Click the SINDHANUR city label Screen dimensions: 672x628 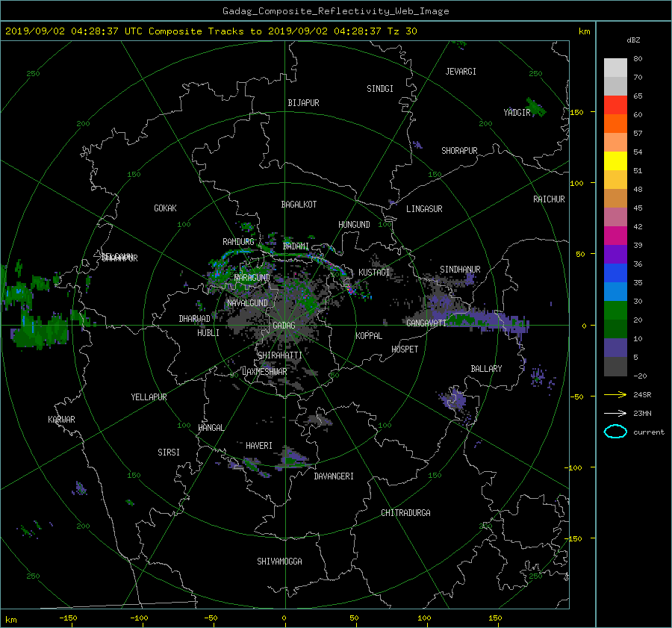click(x=460, y=270)
